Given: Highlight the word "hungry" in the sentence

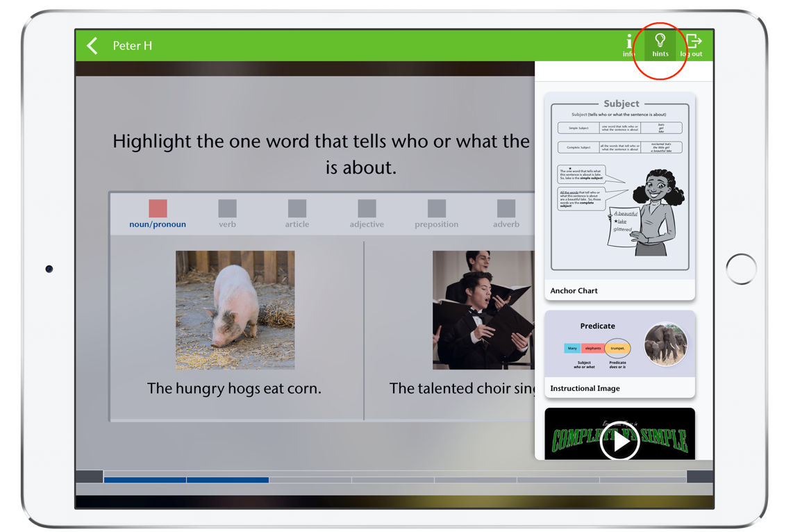Looking at the screenshot, I should [x=199, y=388].
